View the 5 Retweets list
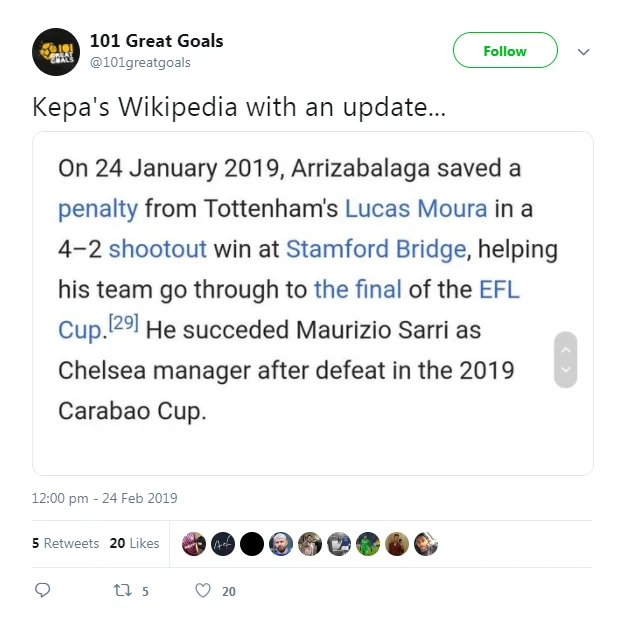Screen dimensions: 619x628 click(66, 543)
